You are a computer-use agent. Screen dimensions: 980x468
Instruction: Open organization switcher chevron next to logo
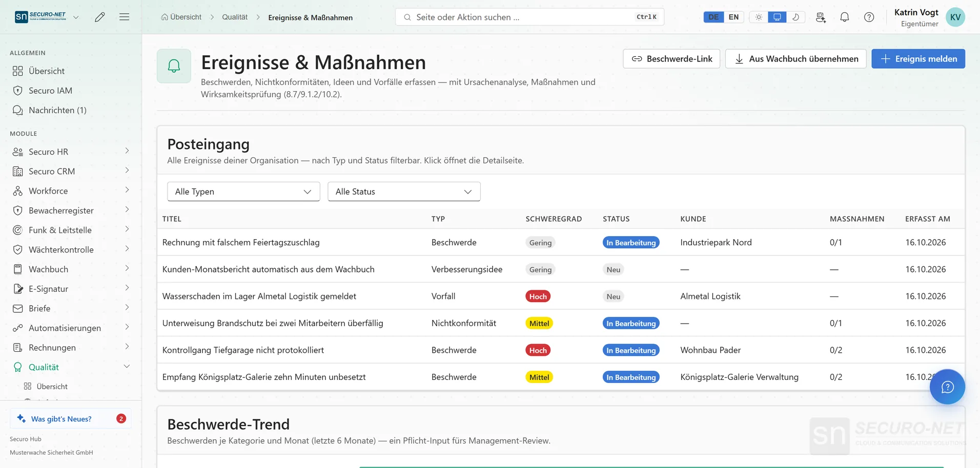[x=76, y=17]
